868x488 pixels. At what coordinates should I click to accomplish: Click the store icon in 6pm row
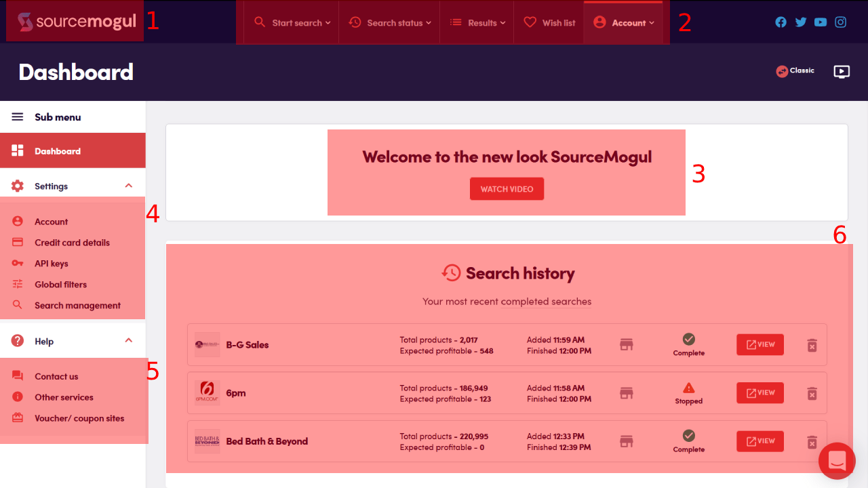point(627,393)
